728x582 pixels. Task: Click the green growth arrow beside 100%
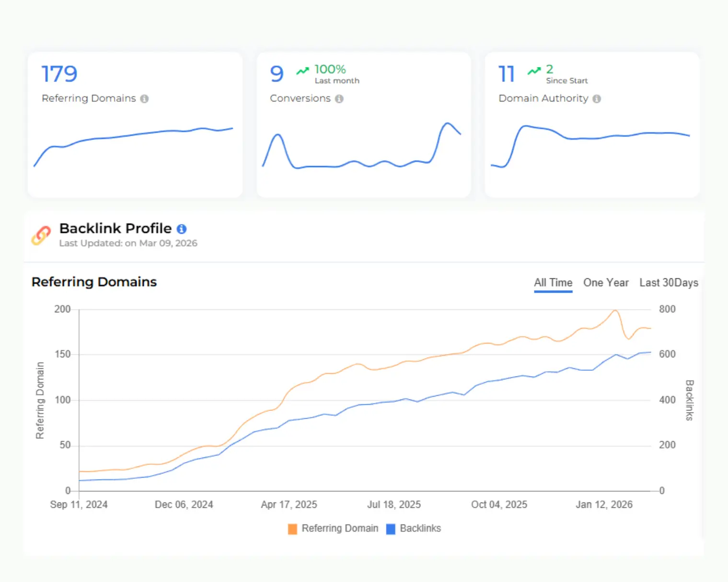[302, 70]
